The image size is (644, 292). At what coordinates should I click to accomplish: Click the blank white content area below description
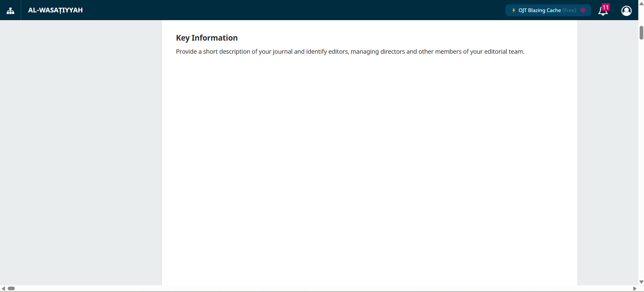pyautogui.click(x=369, y=168)
